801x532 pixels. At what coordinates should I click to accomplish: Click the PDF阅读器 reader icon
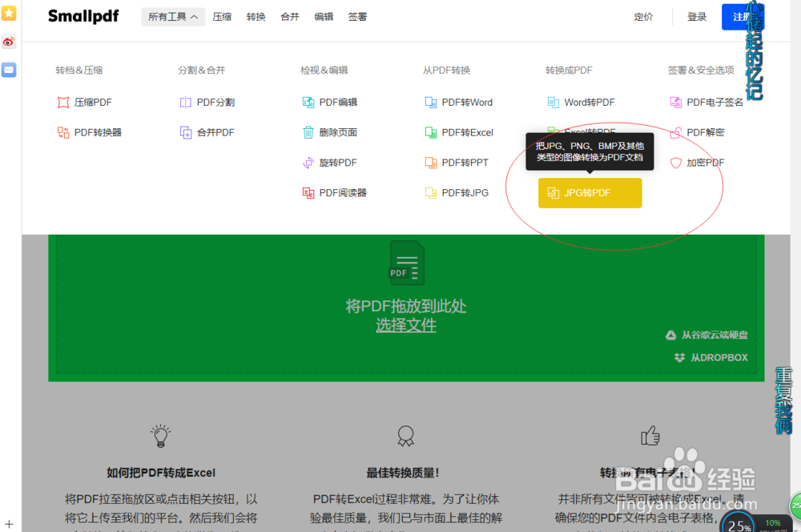tap(308, 192)
